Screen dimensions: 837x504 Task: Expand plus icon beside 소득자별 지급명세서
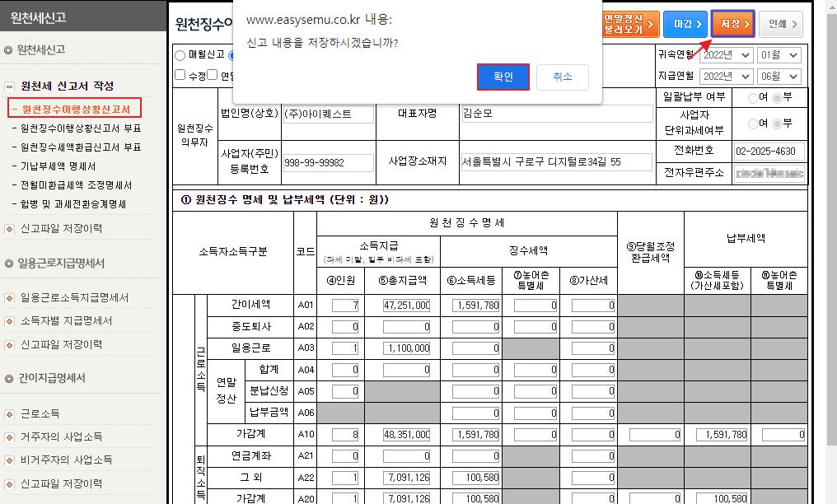pyautogui.click(x=9, y=321)
